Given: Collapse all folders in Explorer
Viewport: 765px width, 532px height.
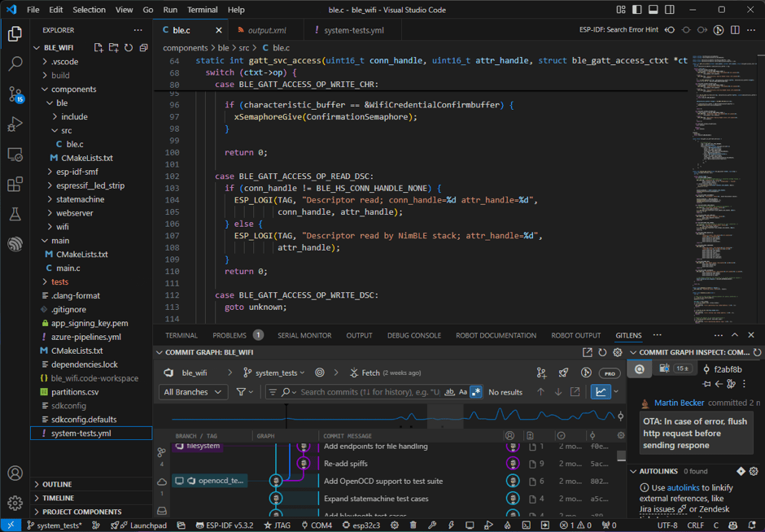Looking at the screenshot, I should [x=143, y=47].
